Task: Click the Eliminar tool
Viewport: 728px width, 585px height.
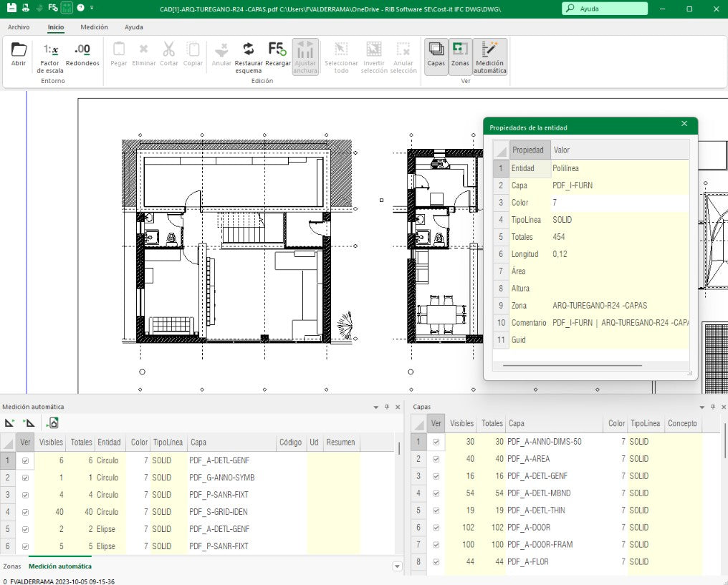Action: [x=144, y=54]
